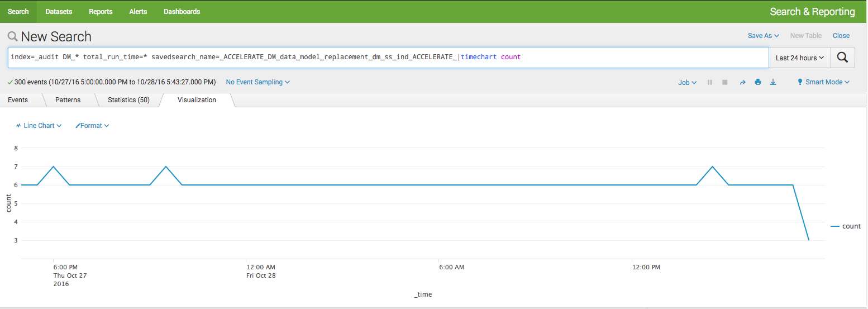Print results with the printer icon

coord(758,82)
